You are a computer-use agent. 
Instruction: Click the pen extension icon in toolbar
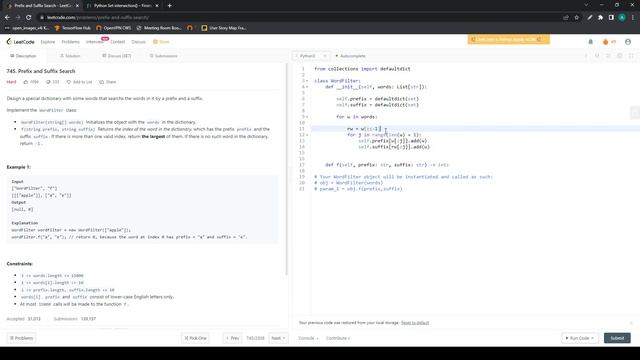(x=590, y=18)
